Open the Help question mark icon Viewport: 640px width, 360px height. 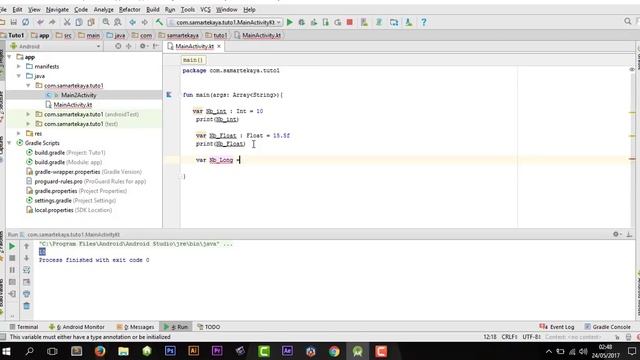[424, 22]
